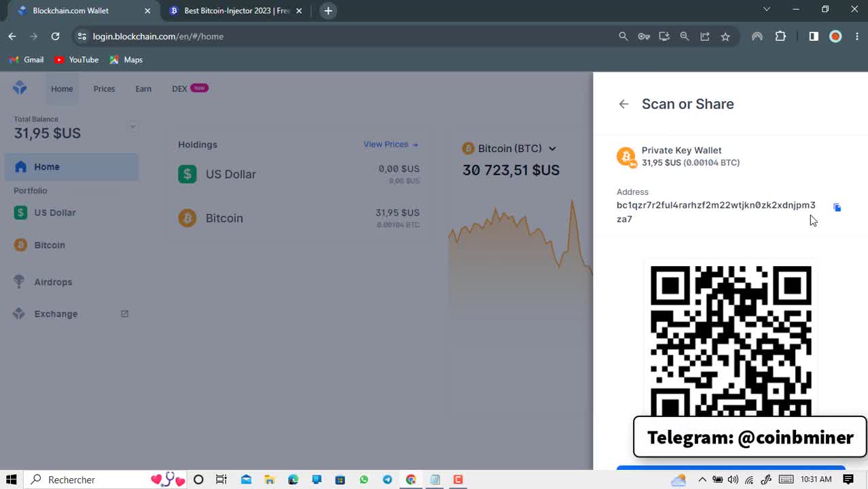
Task: Select Bitcoin under Portfolio
Action: pyautogui.click(x=49, y=244)
